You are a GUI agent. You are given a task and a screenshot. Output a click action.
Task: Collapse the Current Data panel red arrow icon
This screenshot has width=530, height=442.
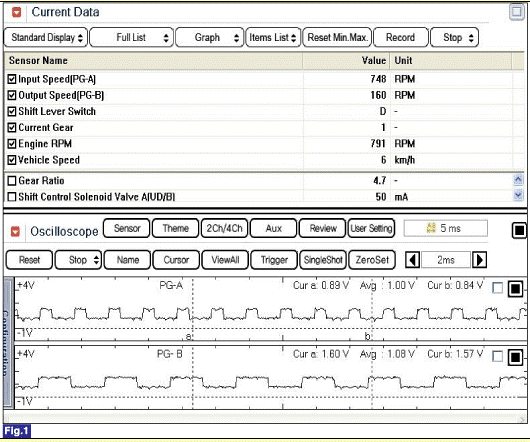(x=17, y=13)
